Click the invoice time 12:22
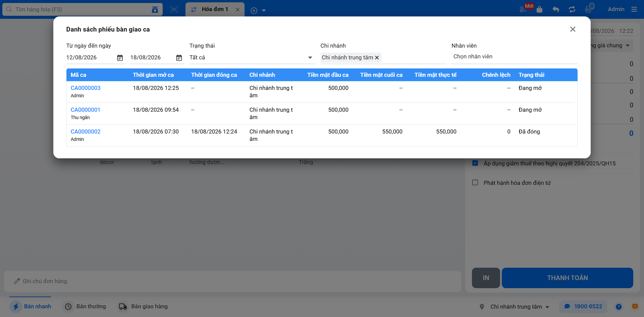Viewport: 644px width, 317px height. point(626,31)
